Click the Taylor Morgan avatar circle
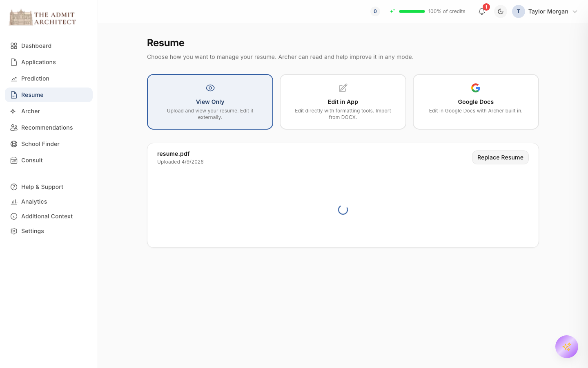The image size is (588, 368). tap(518, 11)
